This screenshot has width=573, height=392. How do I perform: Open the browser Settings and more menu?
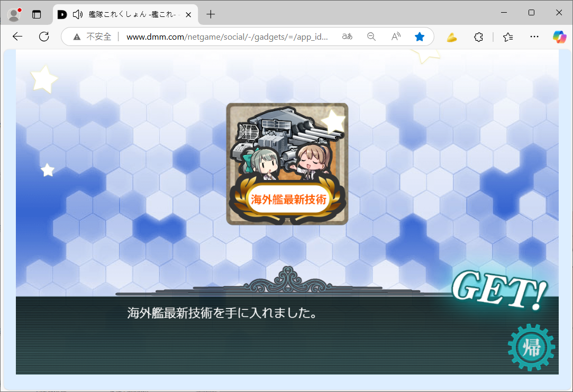point(534,37)
